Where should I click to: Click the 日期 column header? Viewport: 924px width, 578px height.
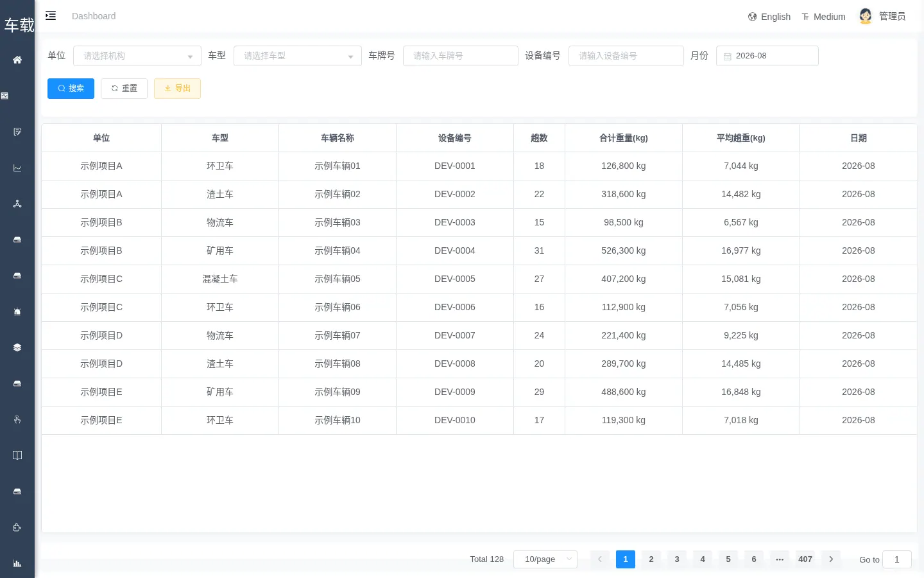click(859, 138)
